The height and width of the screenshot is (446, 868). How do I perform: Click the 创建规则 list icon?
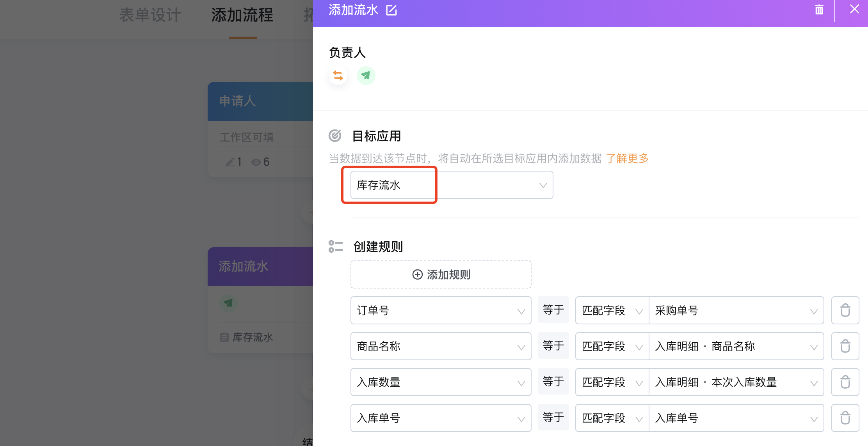pos(336,246)
